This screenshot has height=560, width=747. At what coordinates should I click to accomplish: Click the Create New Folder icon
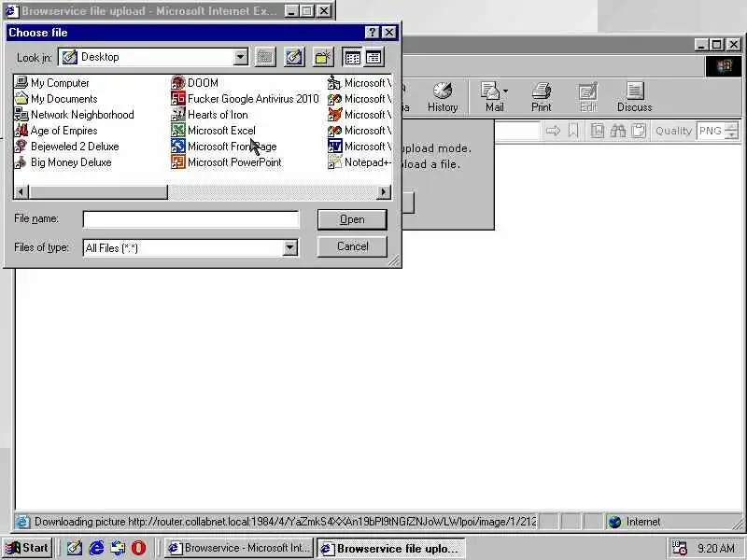point(323,58)
